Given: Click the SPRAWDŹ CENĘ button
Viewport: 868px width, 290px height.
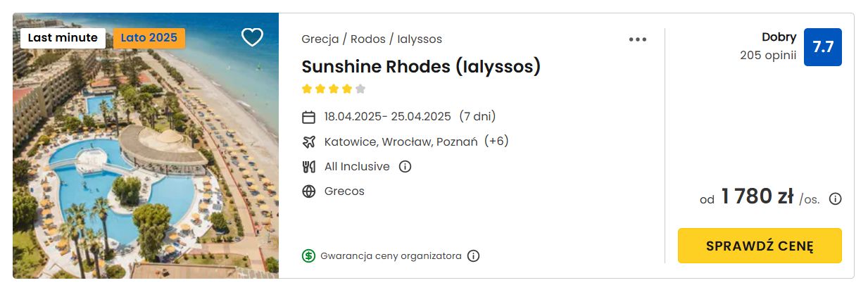Looking at the screenshot, I should (760, 246).
